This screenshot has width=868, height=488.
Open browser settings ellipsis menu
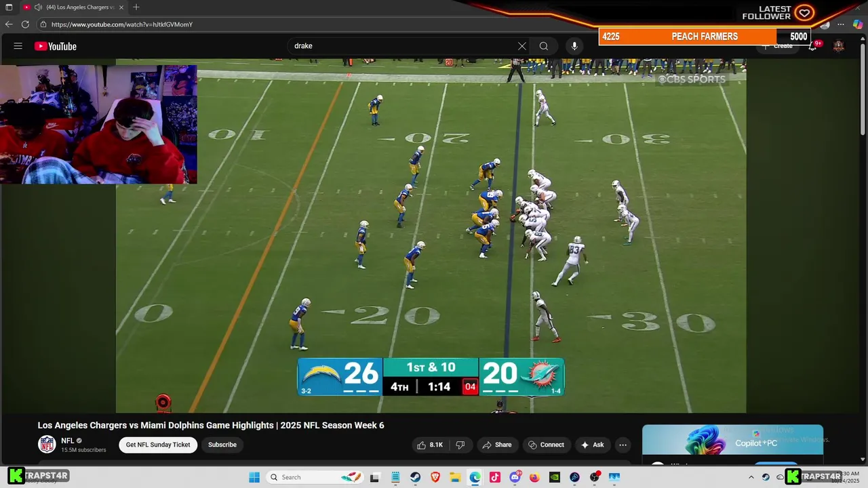coord(841,24)
